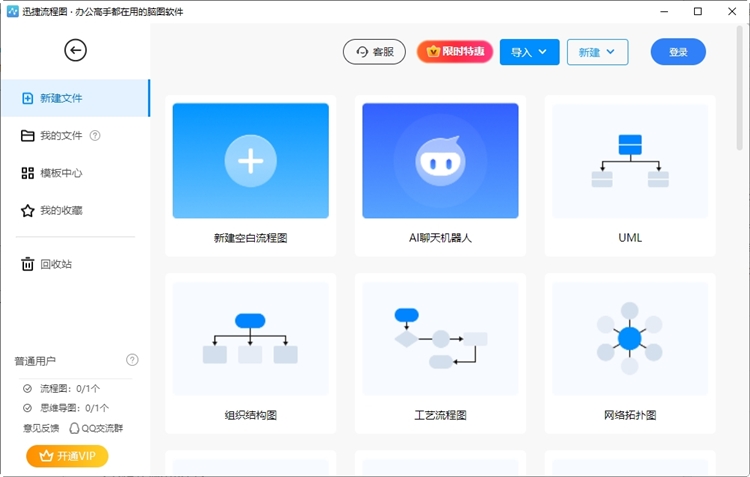Click check circle next to 流程图 quota
The image size is (750, 477).
coord(27,388)
